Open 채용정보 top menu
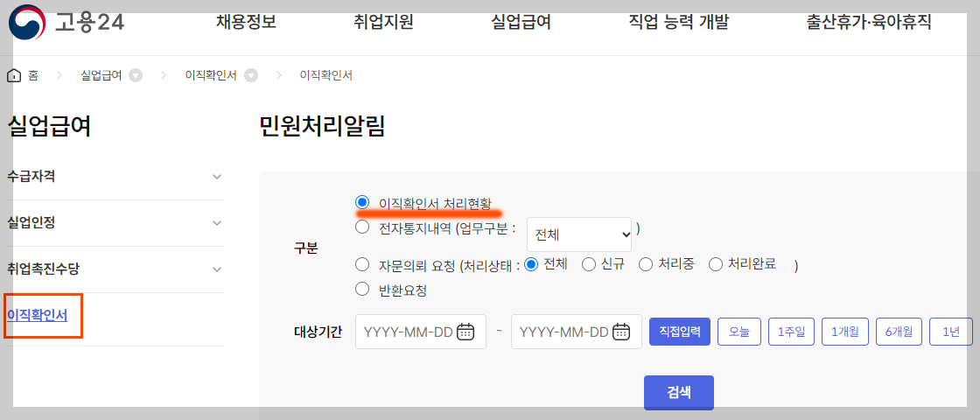This screenshot has width=980, height=420. (x=246, y=23)
